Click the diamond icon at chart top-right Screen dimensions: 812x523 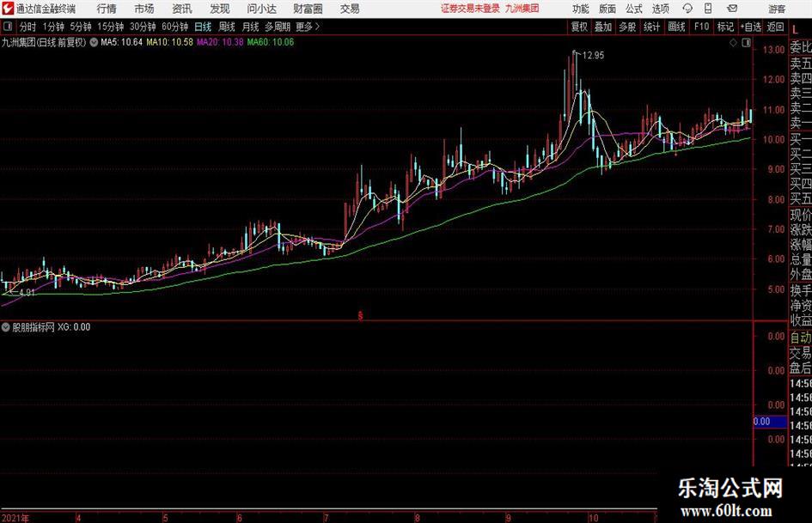pos(733,43)
